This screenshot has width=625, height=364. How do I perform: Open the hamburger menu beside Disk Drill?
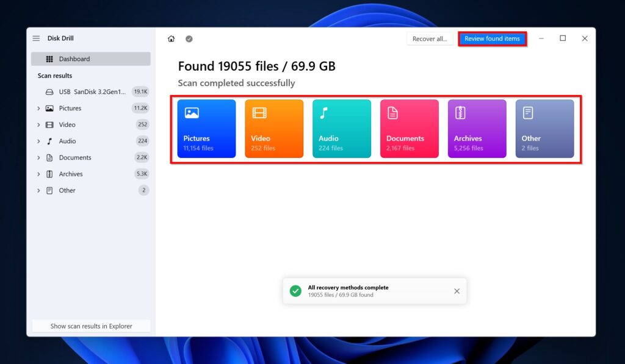37,38
